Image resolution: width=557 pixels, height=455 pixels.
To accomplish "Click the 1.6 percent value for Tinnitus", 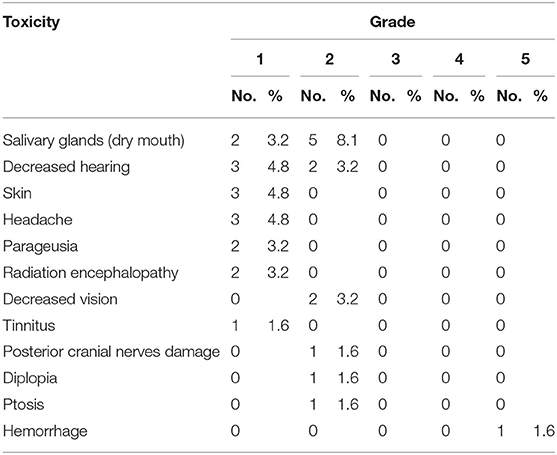I will pos(278,325).
